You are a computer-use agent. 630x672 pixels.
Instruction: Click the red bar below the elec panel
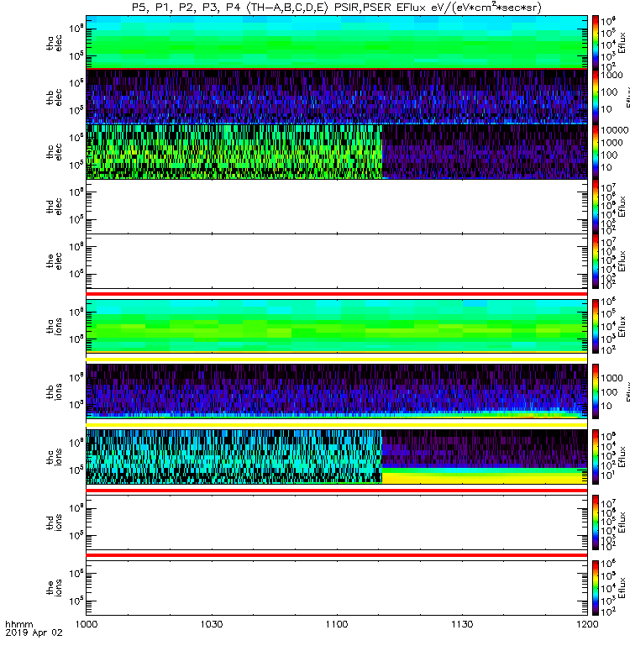pos(337,294)
